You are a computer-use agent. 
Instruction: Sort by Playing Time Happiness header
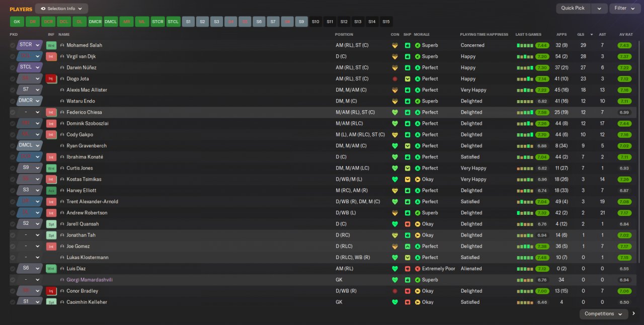(484, 35)
